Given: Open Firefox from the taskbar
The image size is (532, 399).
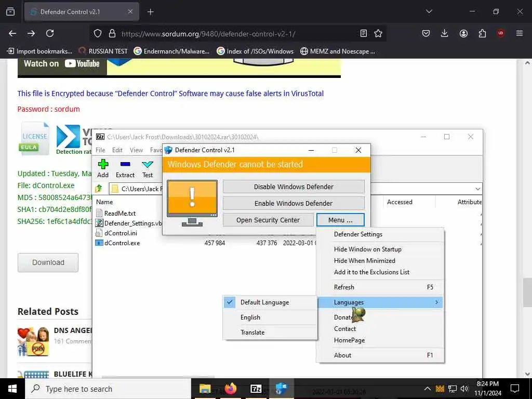Looking at the screenshot, I should (230, 389).
